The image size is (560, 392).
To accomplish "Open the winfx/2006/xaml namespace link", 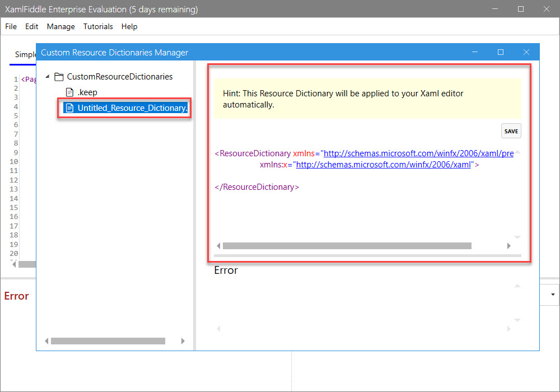I will pyautogui.click(x=384, y=165).
